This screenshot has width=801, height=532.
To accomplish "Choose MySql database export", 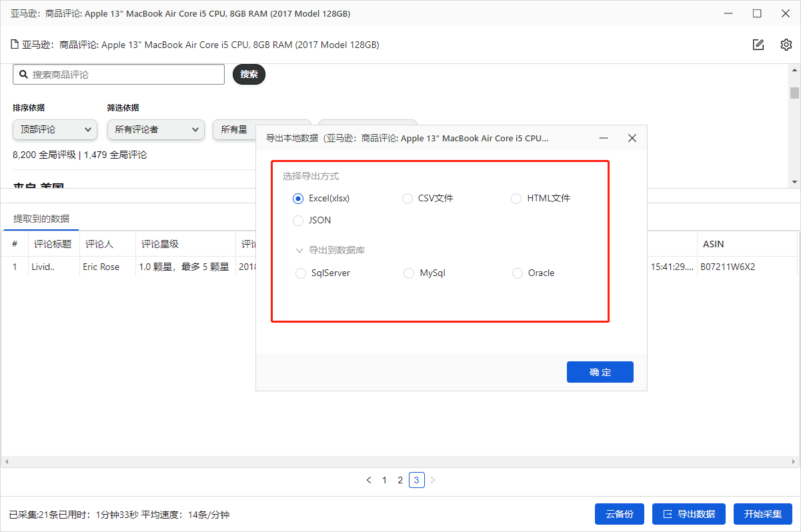I will 424,273.
